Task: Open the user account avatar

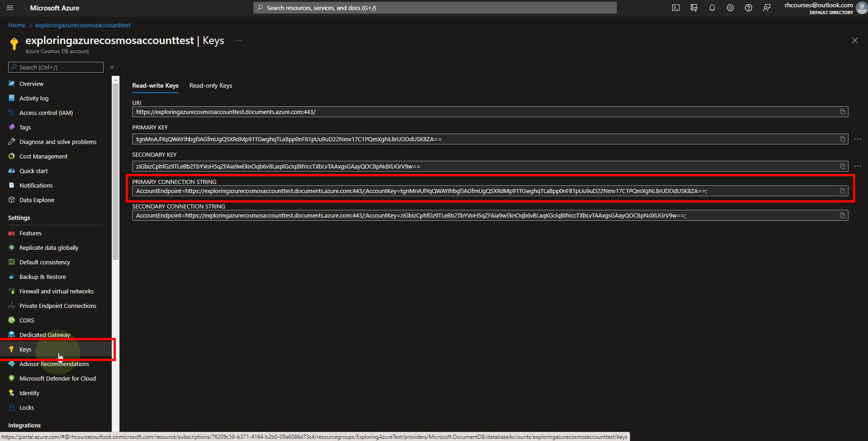Action: (x=861, y=8)
